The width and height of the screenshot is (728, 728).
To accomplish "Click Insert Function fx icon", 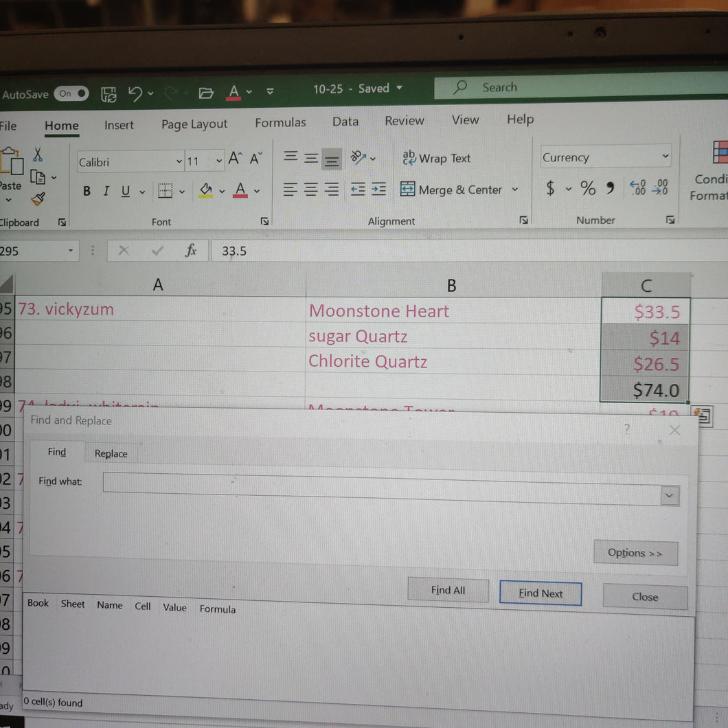I will pyautogui.click(x=190, y=251).
